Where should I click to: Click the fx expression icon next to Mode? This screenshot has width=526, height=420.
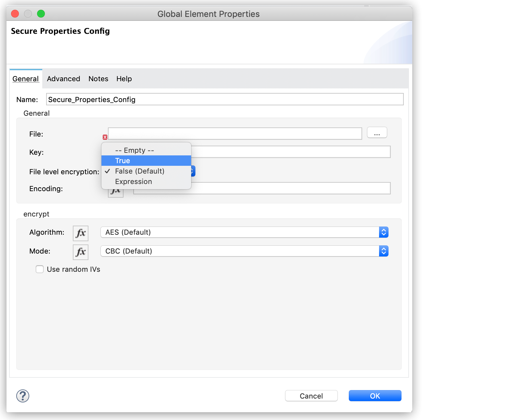click(x=80, y=251)
